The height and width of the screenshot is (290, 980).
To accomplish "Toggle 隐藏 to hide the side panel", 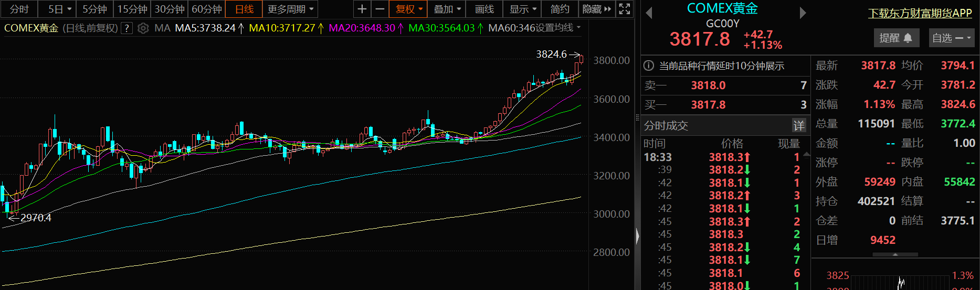I will pyautogui.click(x=597, y=9).
